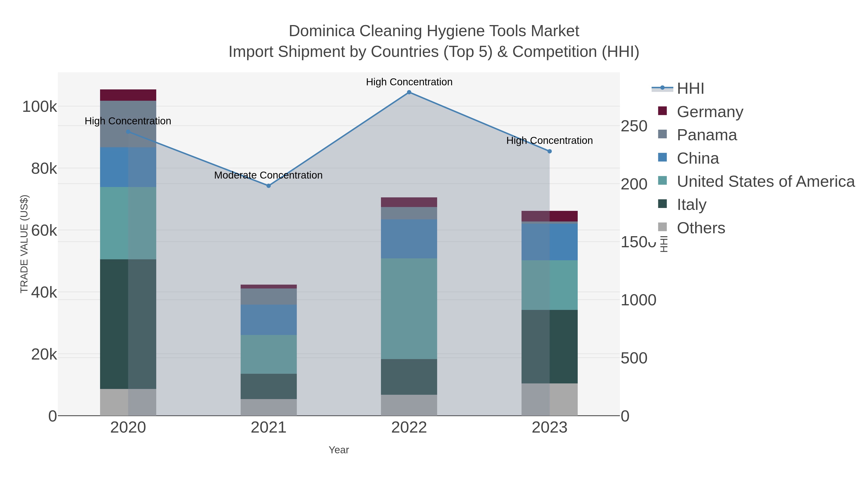Click the United States segment in 2022 bar
Image resolution: width=868 pixels, height=488 pixels.
tap(409, 308)
